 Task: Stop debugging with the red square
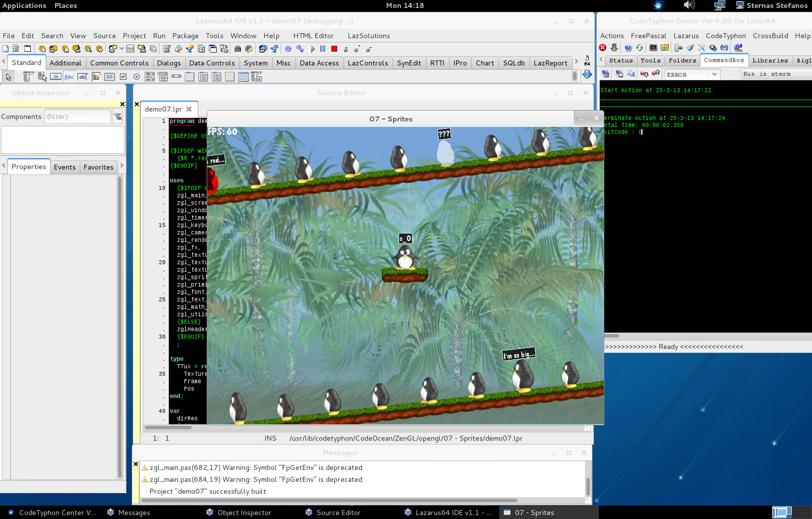pyautogui.click(x=334, y=49)
